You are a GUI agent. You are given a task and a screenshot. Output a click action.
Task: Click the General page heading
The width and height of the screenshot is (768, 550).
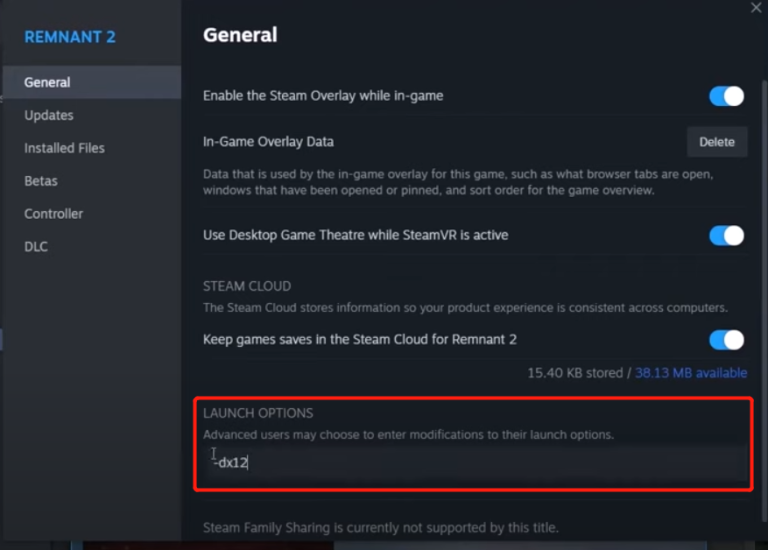click(x=240, y=35)
